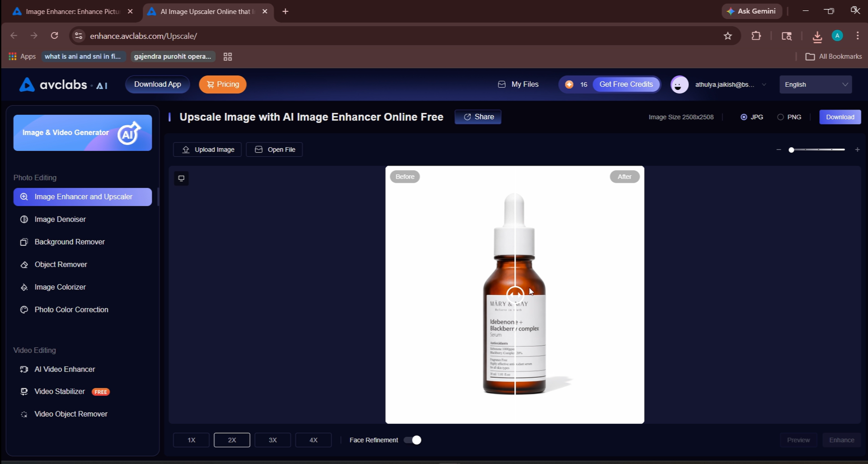
Task: Open browser downloads icon
Action: pyautogui.click(x=817, y=36)
